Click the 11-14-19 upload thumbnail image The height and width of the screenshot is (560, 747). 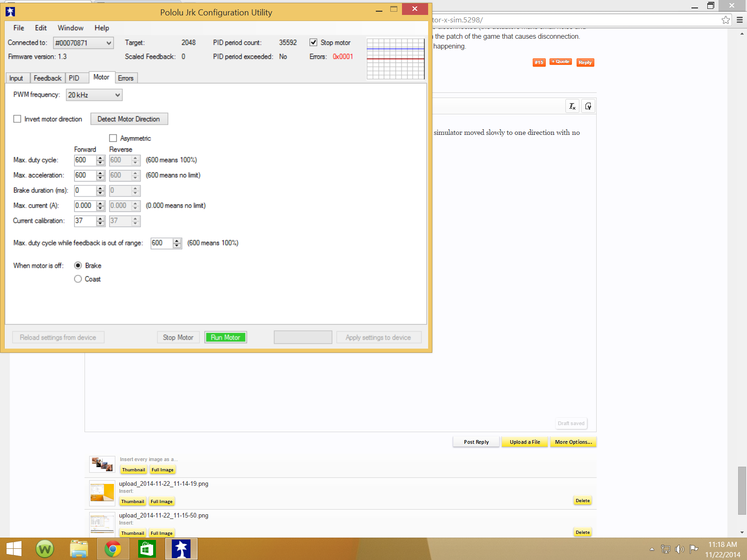point(102,493)
